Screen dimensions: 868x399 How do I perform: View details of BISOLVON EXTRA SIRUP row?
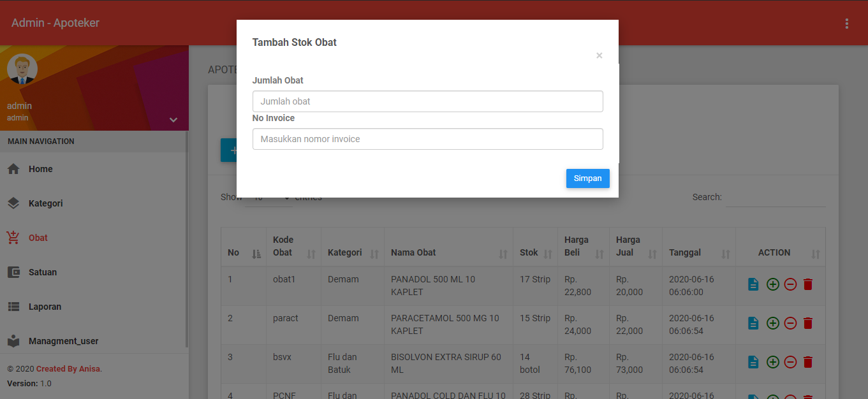753,362
